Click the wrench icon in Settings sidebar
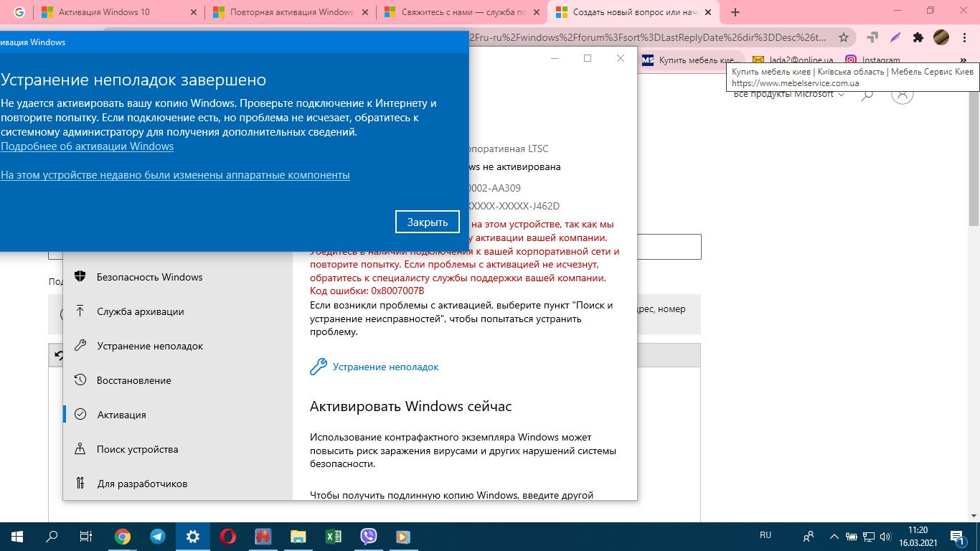Image resolution: width=980 pixels, height=551 pixels. [x=80, y=346]
